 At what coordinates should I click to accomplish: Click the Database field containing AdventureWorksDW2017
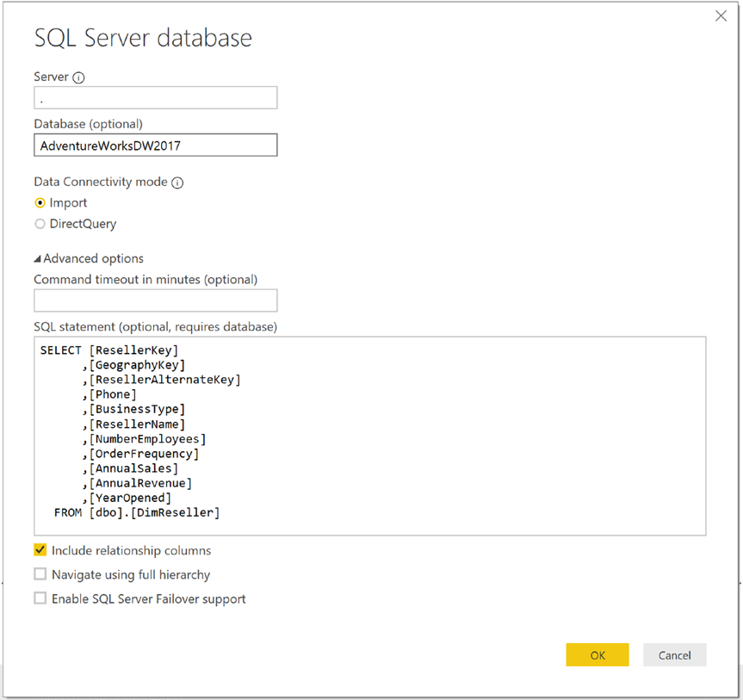pos(156,145)
